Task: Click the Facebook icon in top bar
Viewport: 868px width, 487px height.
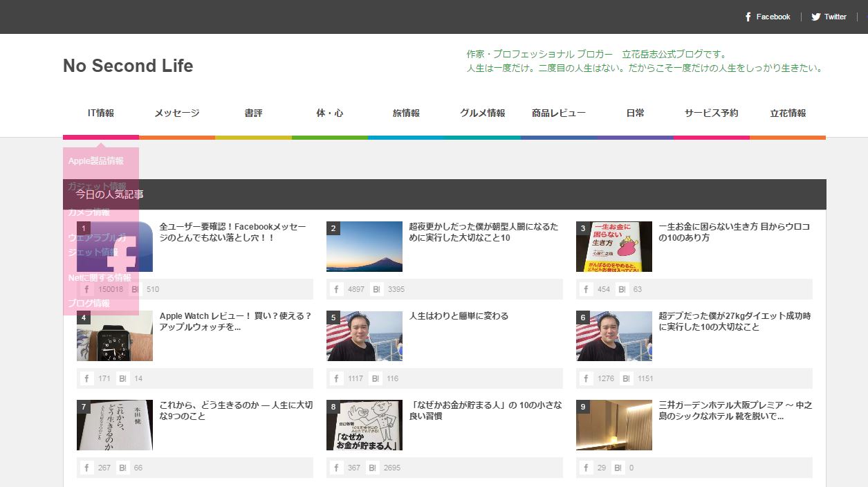Action: [x=748, y=17]
